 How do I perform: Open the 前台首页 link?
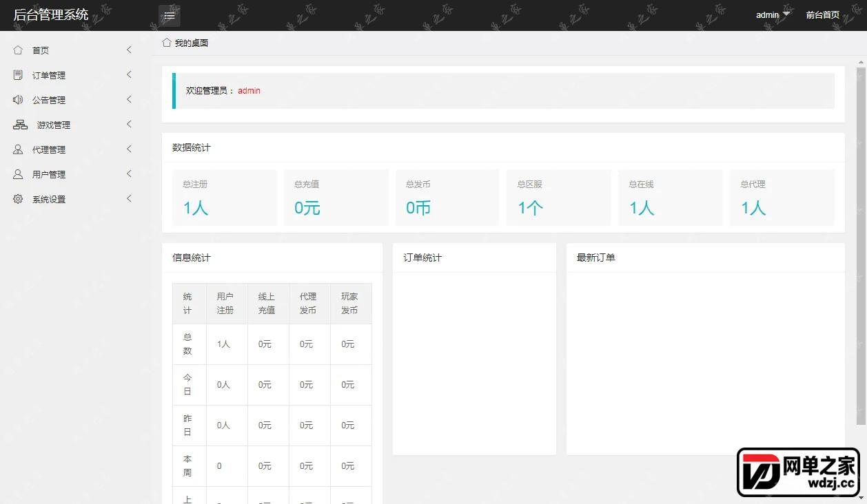823,15
